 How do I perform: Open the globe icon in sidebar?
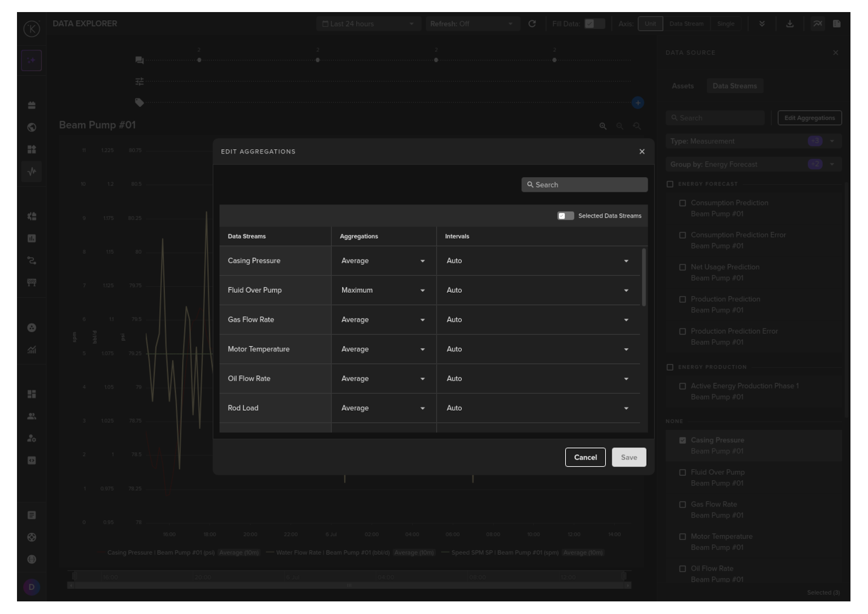32,127
